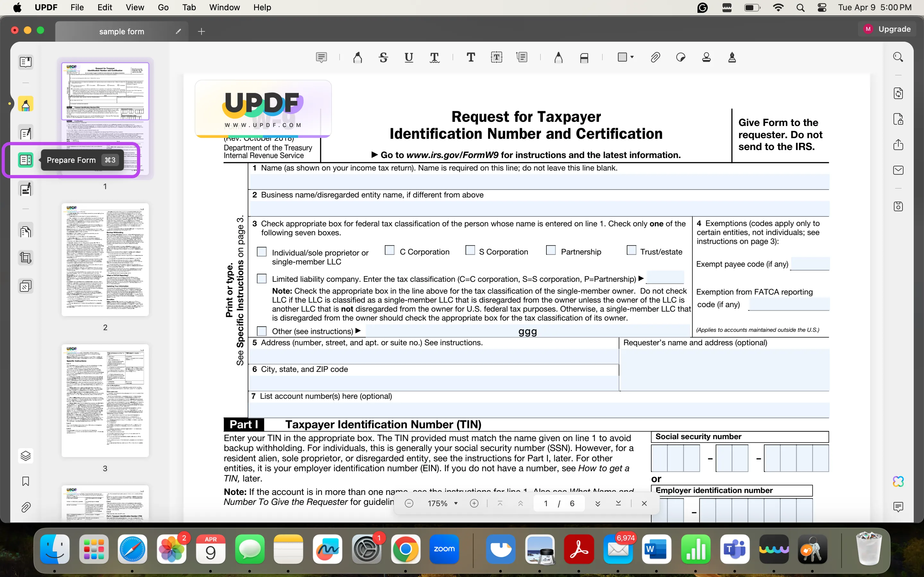
Task: Click the zoom out minus control
Action: click(409, 503)
